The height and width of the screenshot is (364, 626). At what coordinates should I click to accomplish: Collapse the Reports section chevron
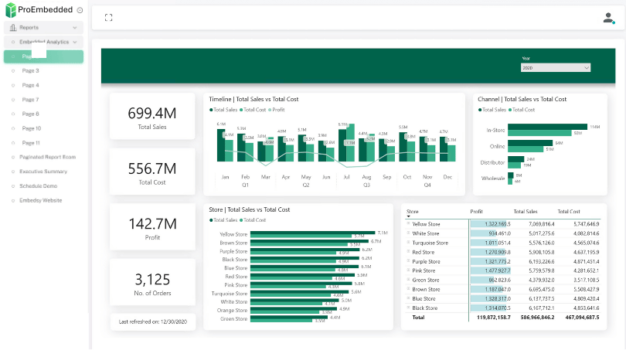(x=75, y=27)
